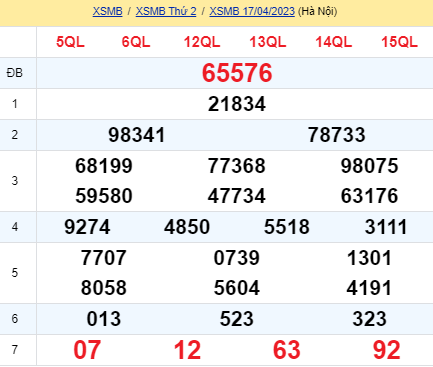This screenshot has width=433, height=367.
Task: Click fifth prize number 4191
Action: [369, 288]
